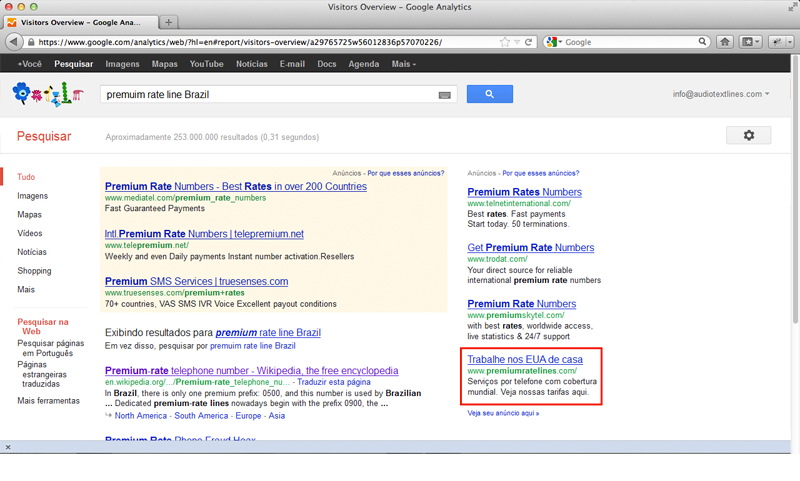Image resolution: width=800 pixels, height=481 pixels.
Task: Open the browser home page icon
Action: [724, 42]
